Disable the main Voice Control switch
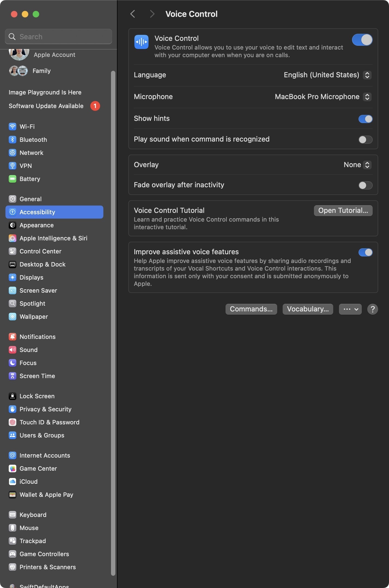 click(362, 40)
